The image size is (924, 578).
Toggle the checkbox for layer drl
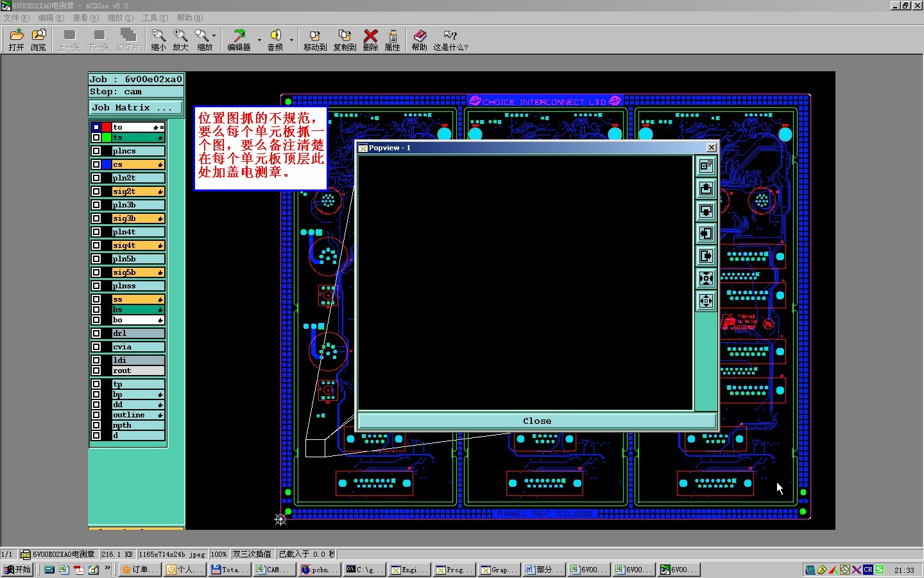point(96,333)
